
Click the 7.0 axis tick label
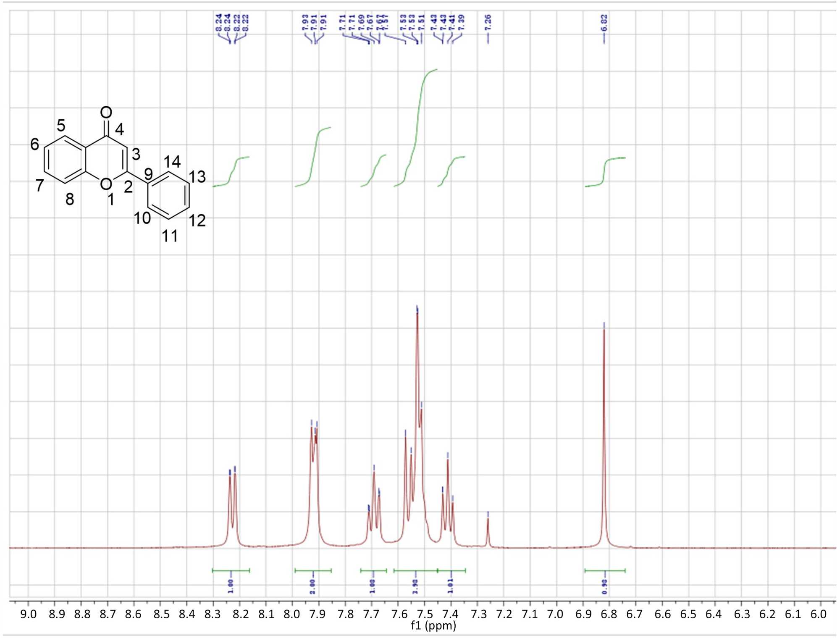click(x=555, y=614)
